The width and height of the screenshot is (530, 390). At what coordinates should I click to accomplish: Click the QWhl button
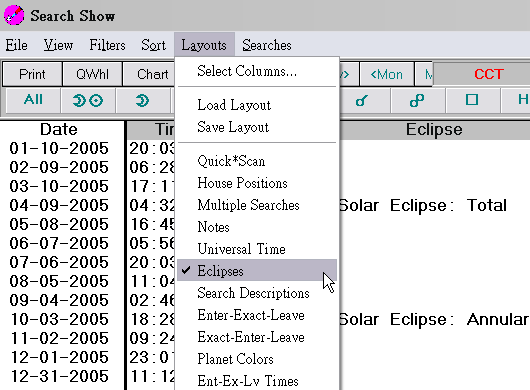coord(92,74)
